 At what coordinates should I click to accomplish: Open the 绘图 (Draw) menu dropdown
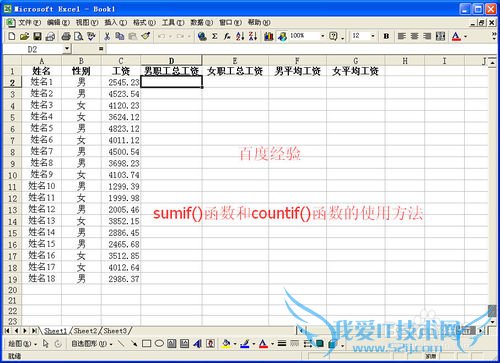click(x=22, y=344)
